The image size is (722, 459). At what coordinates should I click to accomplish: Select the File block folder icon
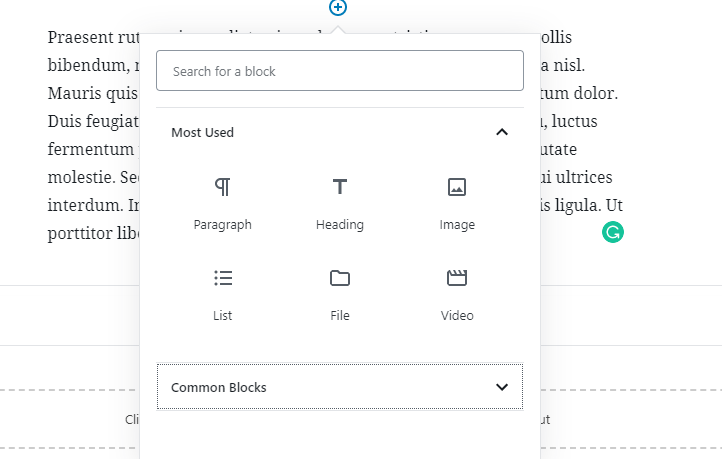[x=340, y=278]
